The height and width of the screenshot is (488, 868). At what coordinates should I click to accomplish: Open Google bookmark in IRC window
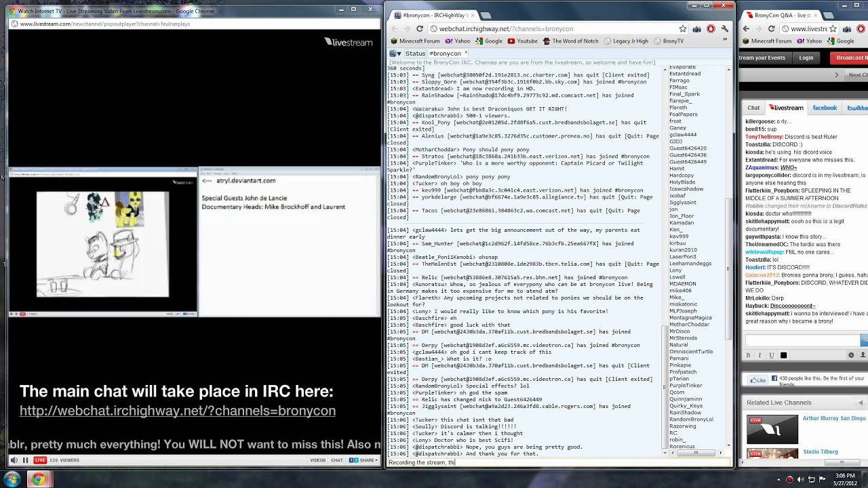click(x=489, y=41)
